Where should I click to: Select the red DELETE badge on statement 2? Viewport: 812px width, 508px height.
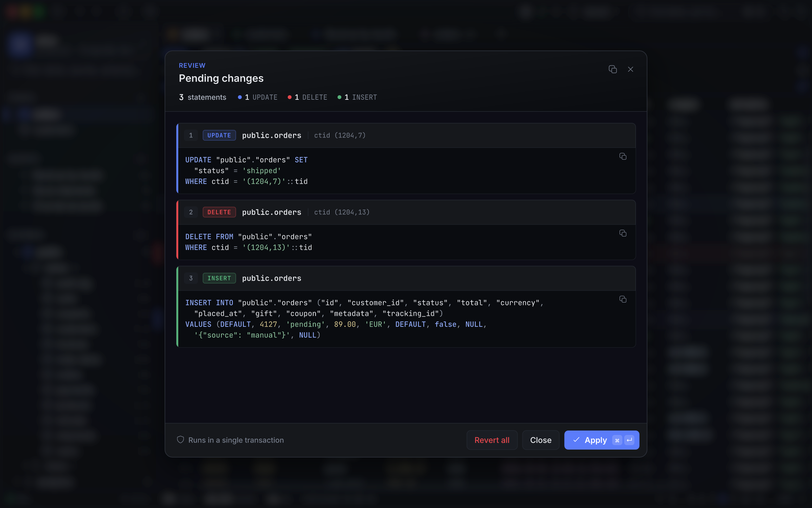click(x=219, y=212)
